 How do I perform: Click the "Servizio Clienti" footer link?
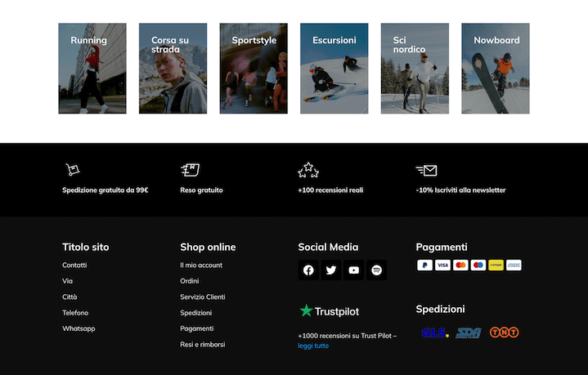tap(202, 297)
